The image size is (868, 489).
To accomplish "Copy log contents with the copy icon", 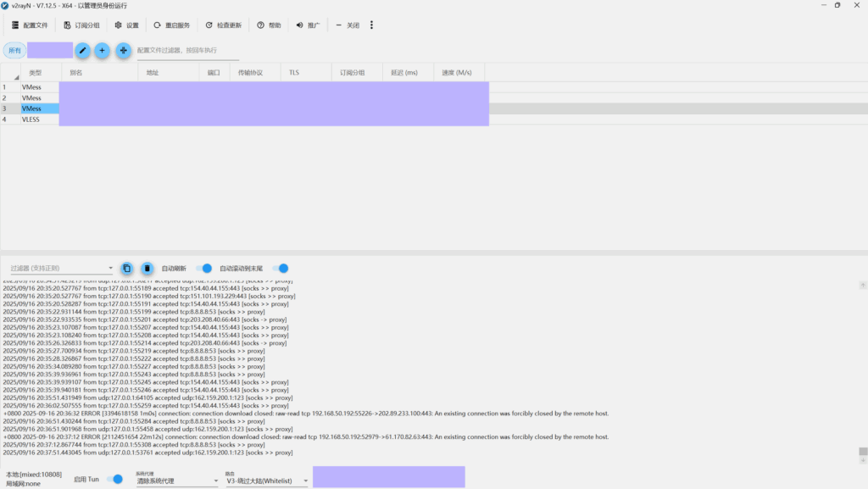I will [126, 269].
